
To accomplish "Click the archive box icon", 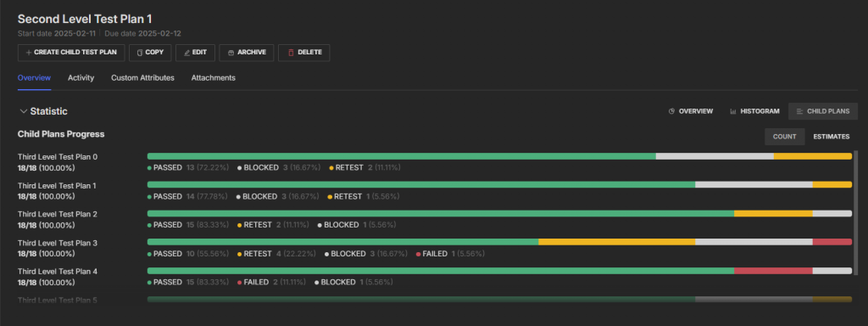I will (231, 53).
